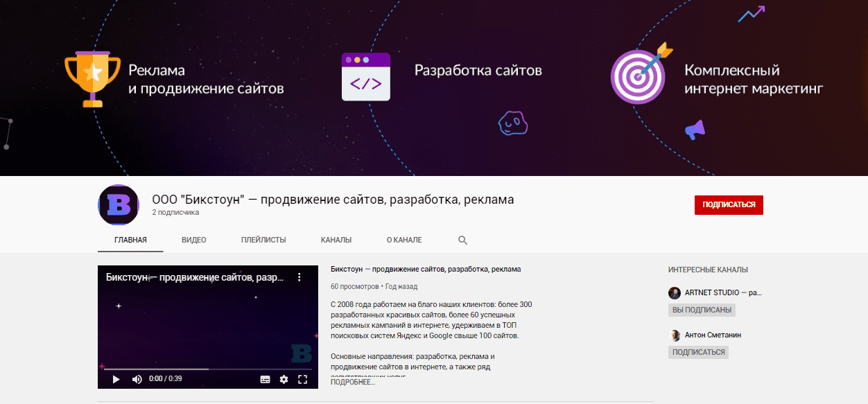This screenshot has width=868, height=404.
Task: Seek along the video progress bar
Action: pyautogui.click(x=208, y=369)
